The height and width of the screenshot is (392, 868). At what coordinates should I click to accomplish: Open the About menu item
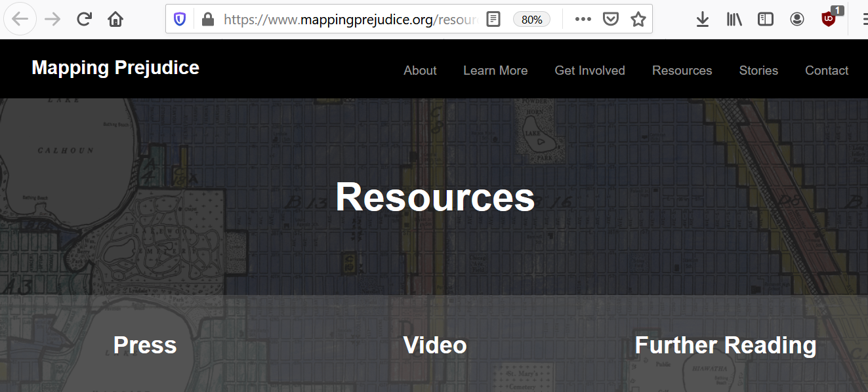coord(420,70)
